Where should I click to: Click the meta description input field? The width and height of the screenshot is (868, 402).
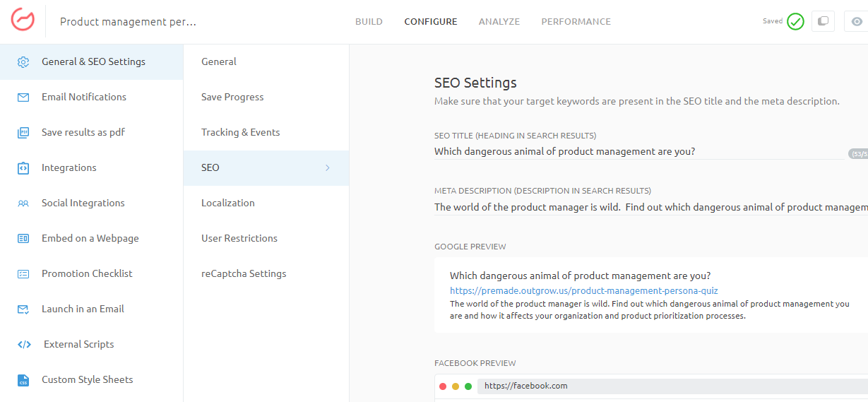650,208
